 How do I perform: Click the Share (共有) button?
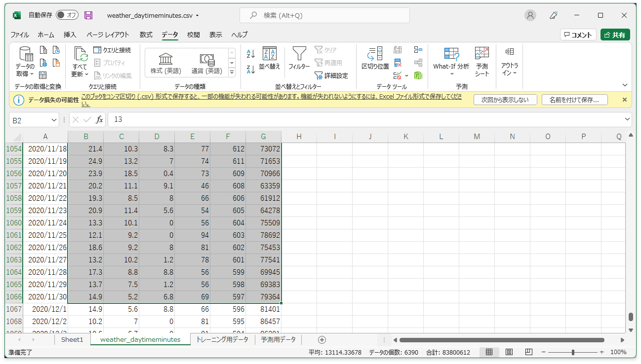pyautogui.click(x=615, y=35)
